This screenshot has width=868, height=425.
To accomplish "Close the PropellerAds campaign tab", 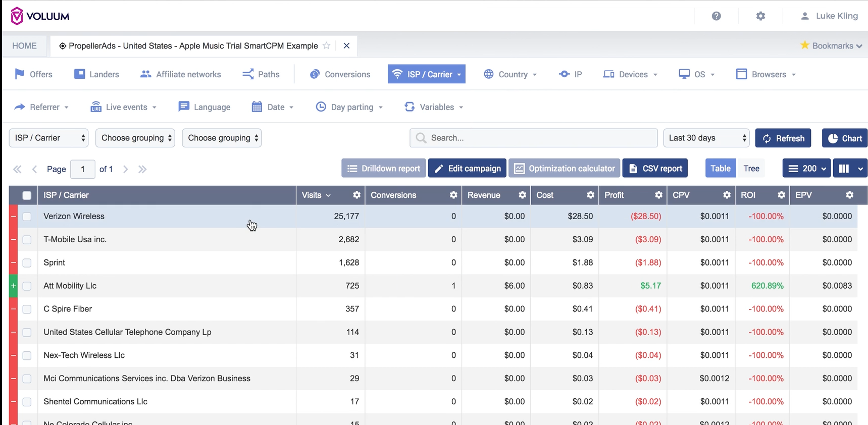I will (346, 45).
